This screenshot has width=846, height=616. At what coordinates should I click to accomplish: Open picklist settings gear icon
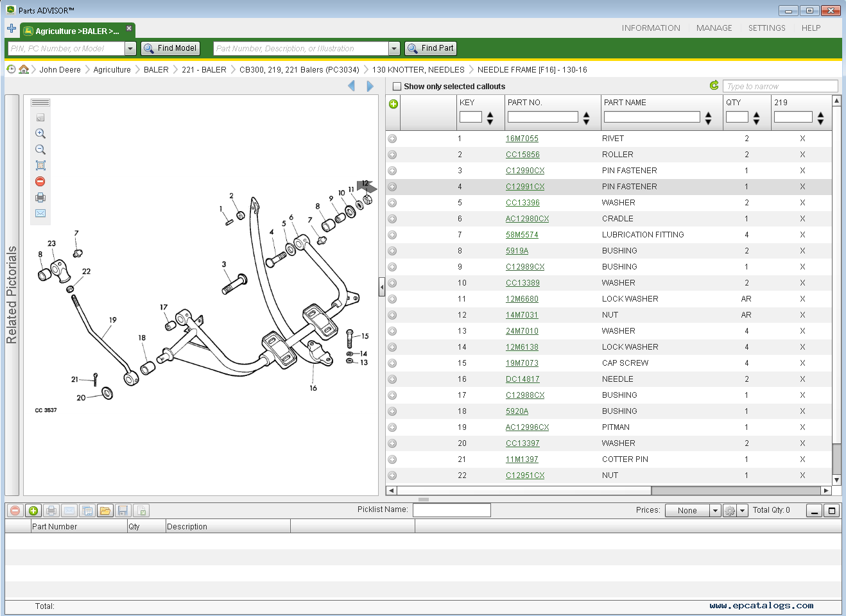click(x=730, y=511)
